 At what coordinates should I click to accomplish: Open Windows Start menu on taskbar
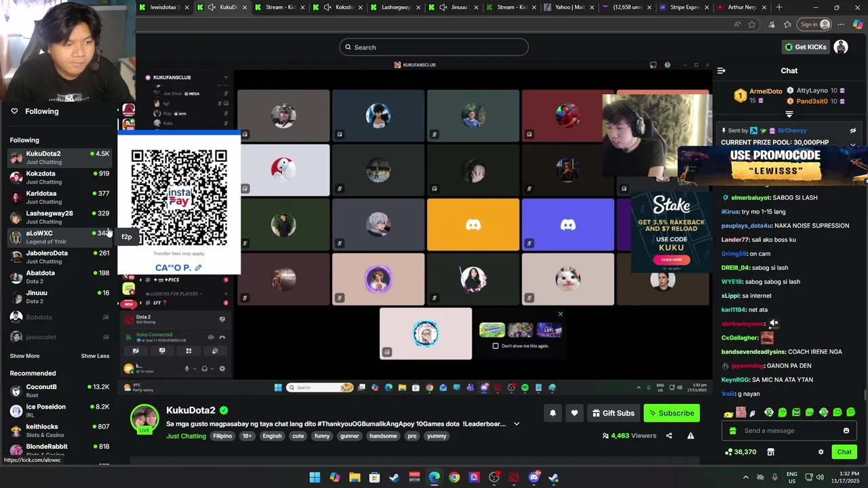(315, 477)
